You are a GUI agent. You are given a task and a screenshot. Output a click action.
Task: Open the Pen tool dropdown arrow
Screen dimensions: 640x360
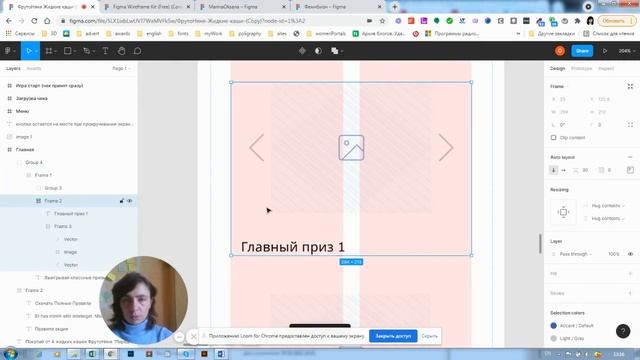point(93,51)
